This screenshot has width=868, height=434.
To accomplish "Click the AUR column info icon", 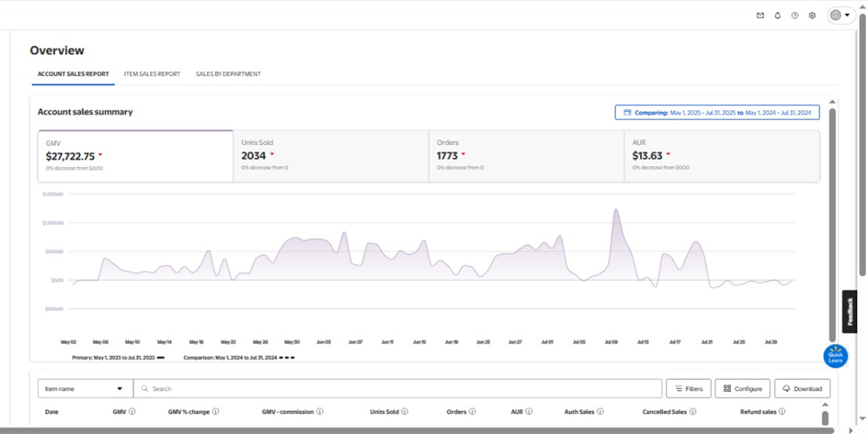I will point(529,411).
